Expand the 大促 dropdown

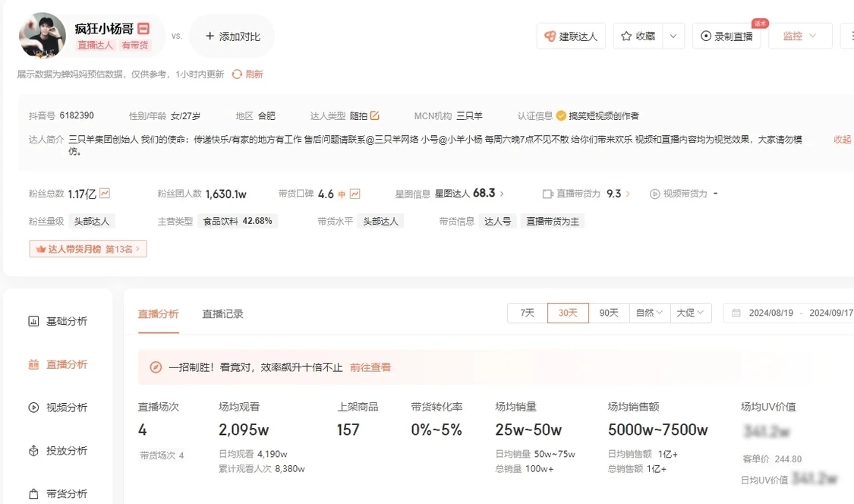pyautogui.click(x=691, y=313)
